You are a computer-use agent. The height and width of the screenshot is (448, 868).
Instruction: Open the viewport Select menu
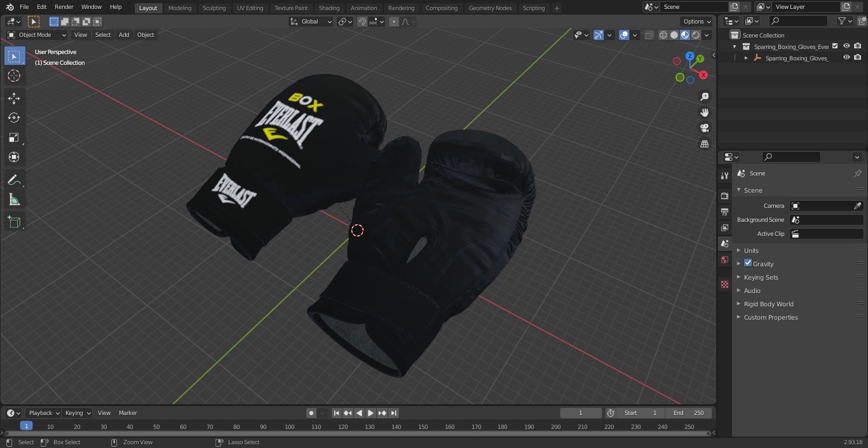(x=103, y=35)
